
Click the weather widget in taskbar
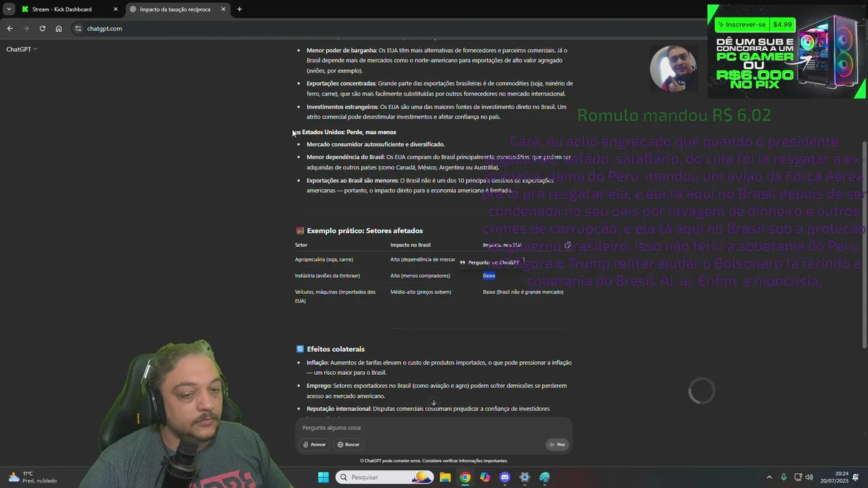click(32, 477)
